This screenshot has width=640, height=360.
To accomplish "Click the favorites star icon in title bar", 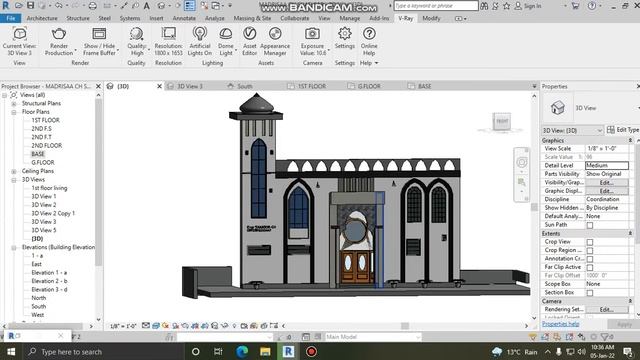I will (507, 6).
